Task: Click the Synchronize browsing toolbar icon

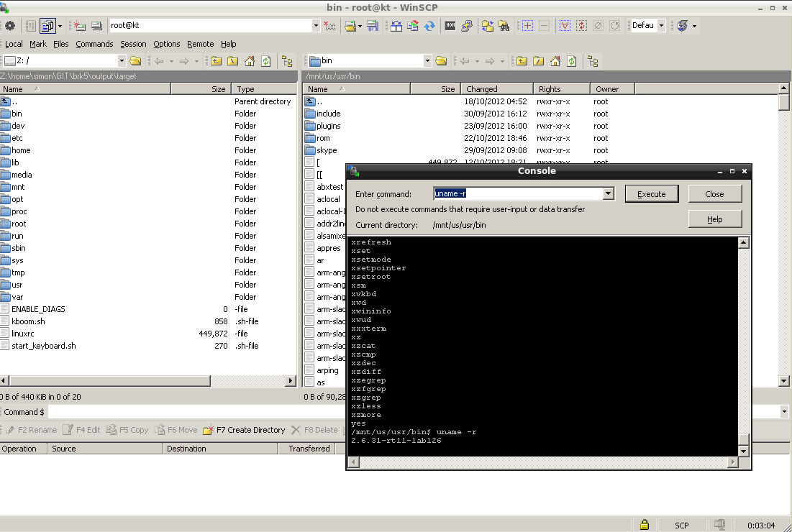Action: (x=488, y=26)
